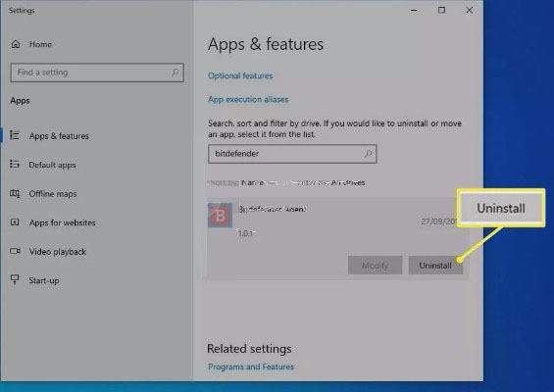
Task: Open the Optional features link
Action: pyautogui.click(x=240, y=75)
